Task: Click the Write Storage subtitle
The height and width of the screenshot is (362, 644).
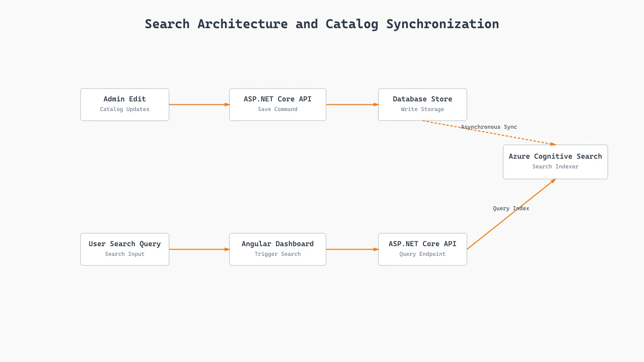Action: 423,109
